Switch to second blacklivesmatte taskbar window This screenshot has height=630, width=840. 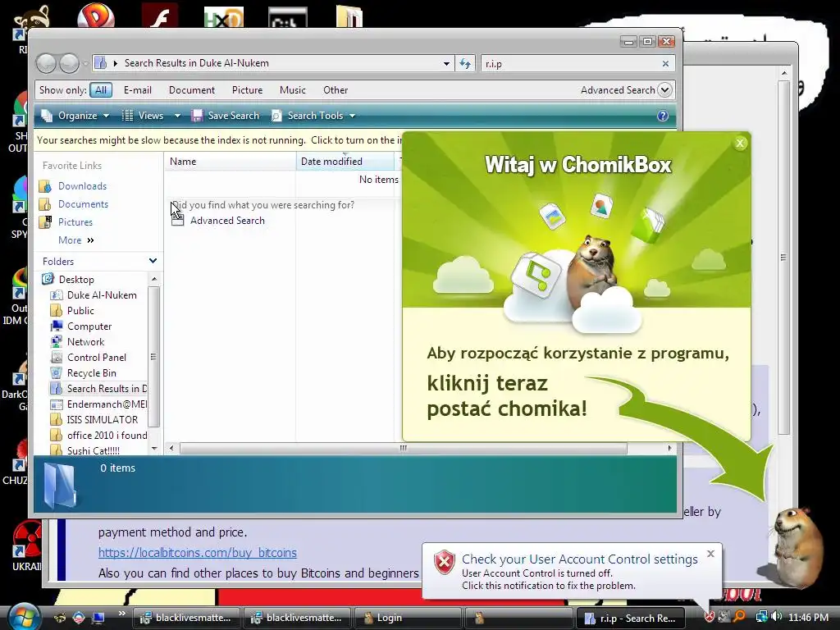coord(297,618)
